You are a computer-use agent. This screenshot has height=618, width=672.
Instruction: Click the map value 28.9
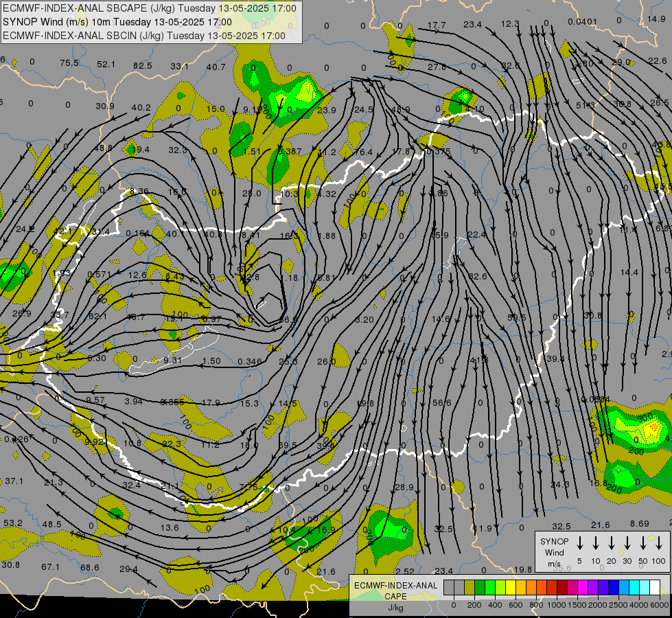[x=404, y=488]
